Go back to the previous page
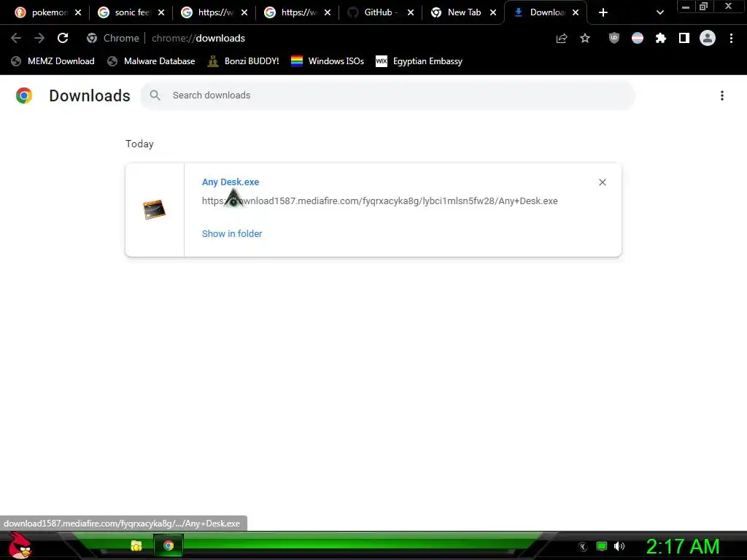This screenshot has height=560, width=747. [x=16, y=38]
